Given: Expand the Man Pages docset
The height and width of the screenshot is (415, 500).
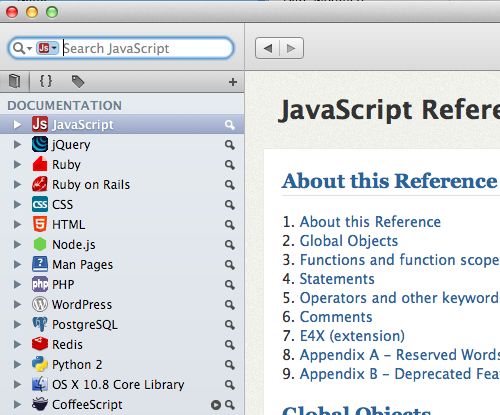Looking at the screenshot, I should [17, 265].
